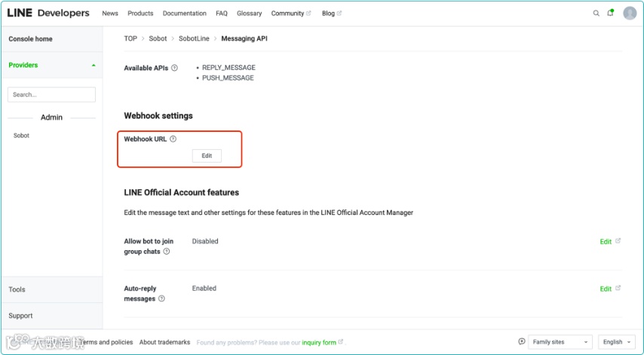This screenshot has width=644, height=355.
Task: Show help for Allow bot to join group chats
Action: 167,252
